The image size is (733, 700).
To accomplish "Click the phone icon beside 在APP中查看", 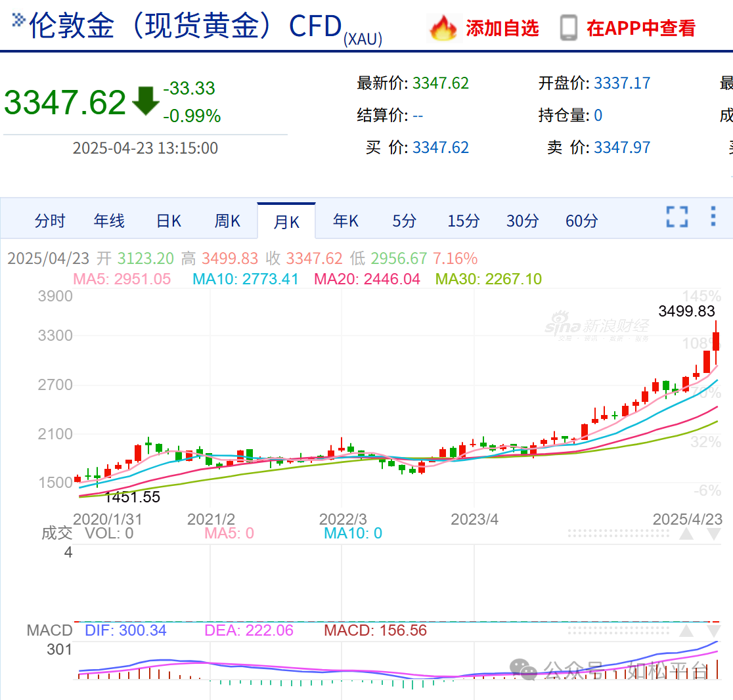I will tap(568, 28).
